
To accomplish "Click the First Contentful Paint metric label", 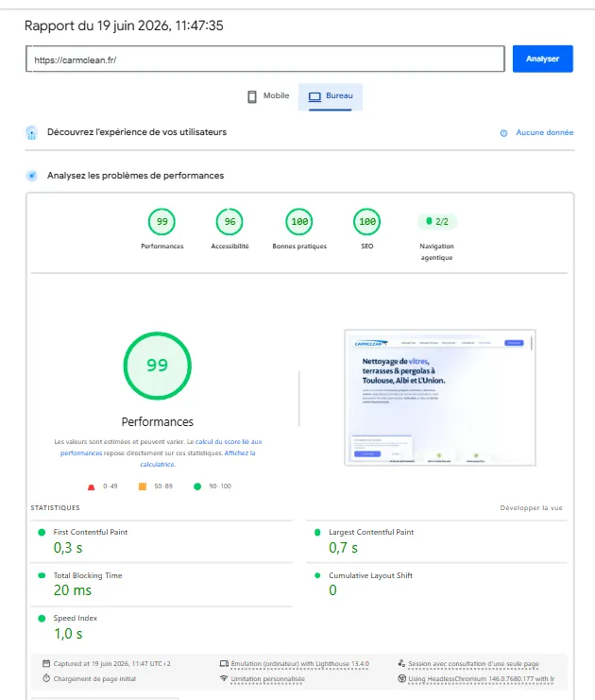I will [x=91, y=532].
